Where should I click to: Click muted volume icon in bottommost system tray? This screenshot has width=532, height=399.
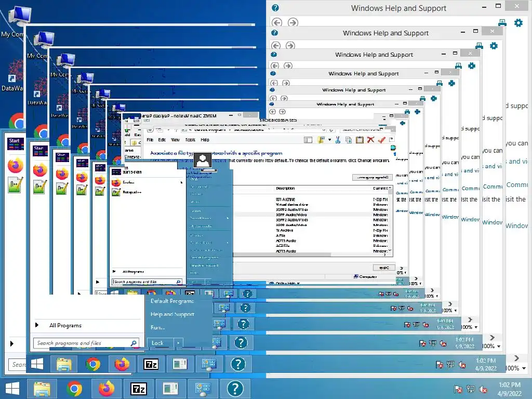click(483, 389)
